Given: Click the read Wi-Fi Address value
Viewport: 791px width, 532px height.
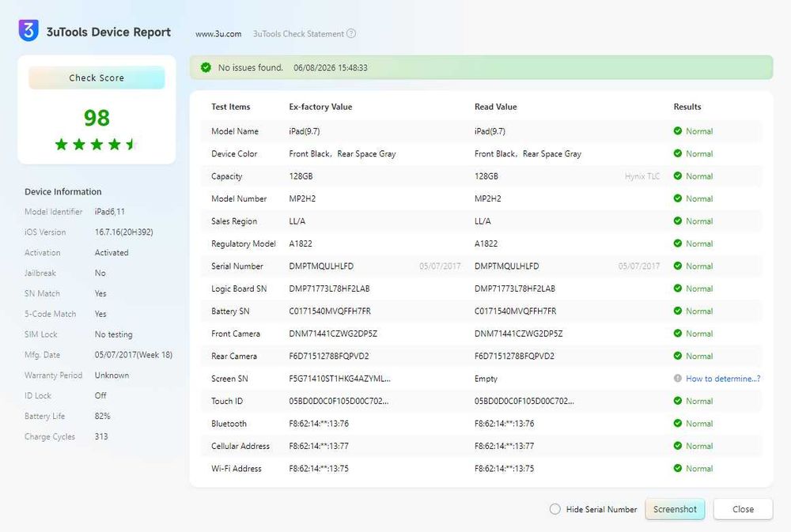Looking at the screenshot, I should point(504,469).
